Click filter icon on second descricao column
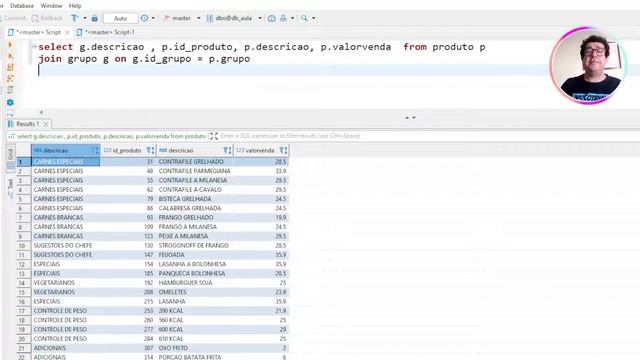The height and width of the screenshot is (360, 640). click(227, 150)
